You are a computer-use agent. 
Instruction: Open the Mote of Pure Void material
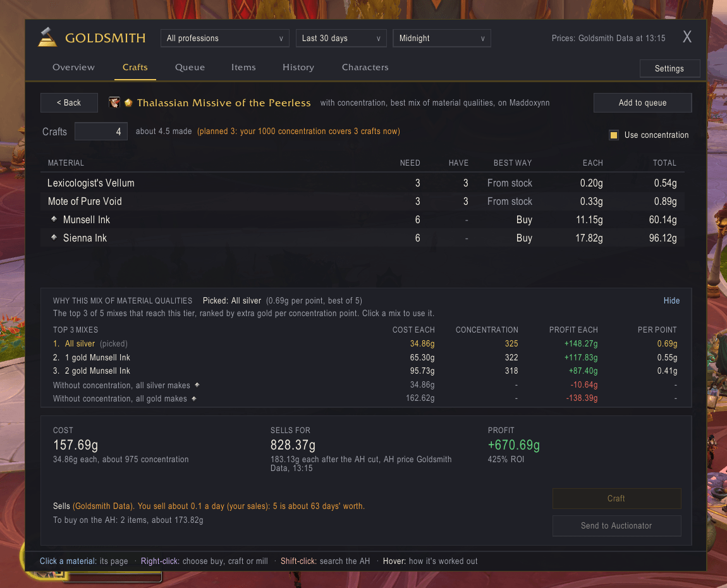point(362,201)
